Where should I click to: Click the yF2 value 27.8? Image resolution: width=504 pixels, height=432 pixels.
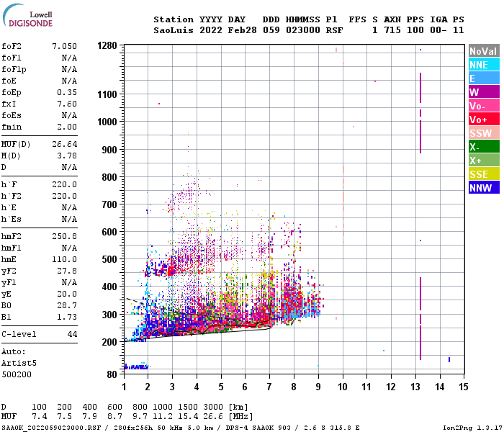click(x=67, y=271)
